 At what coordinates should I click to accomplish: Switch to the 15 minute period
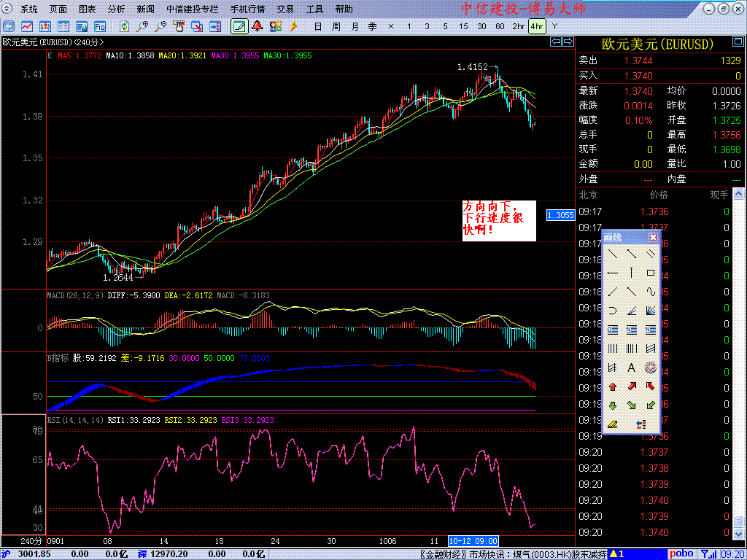pyautogui.click(x=463, y=26)
